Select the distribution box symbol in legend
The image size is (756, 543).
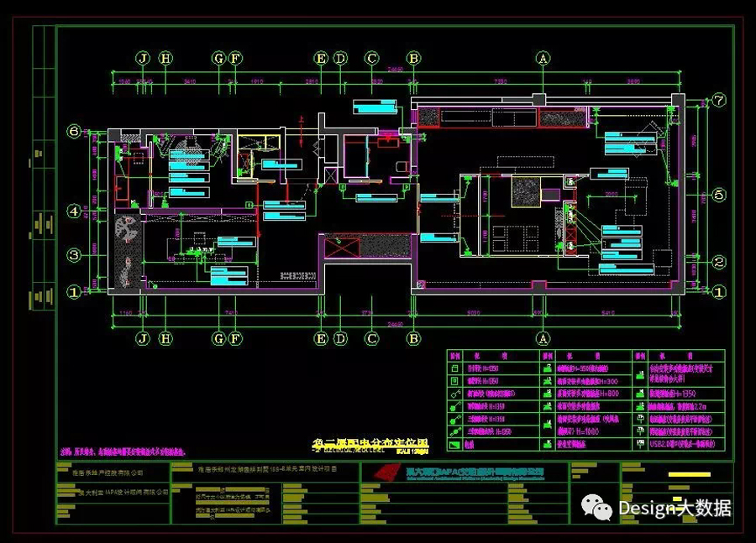point(454,443)
